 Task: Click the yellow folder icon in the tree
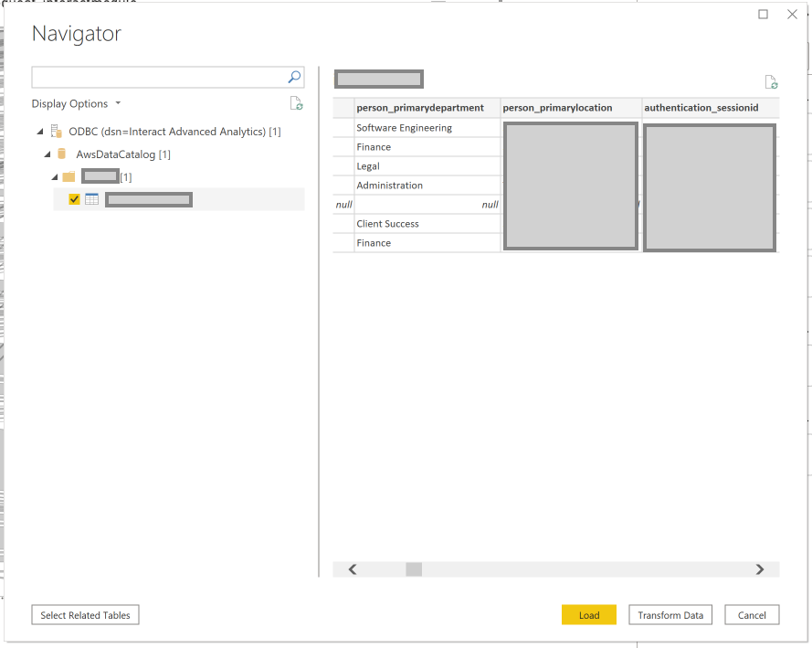point(69,176)
